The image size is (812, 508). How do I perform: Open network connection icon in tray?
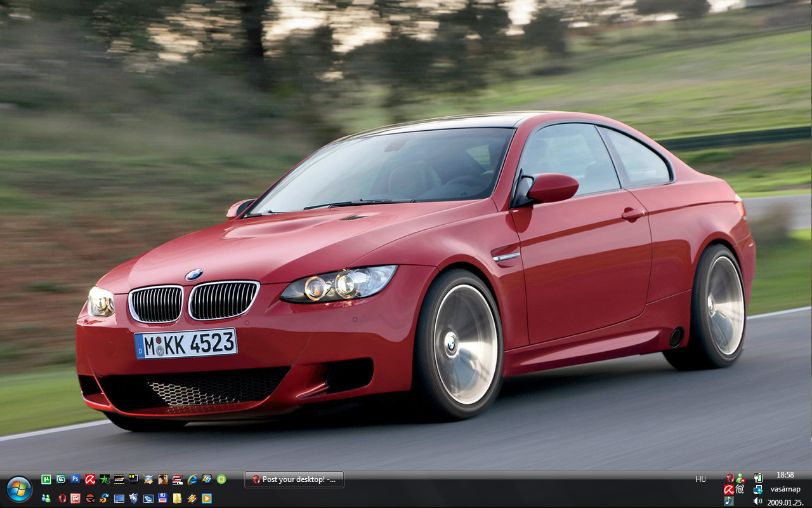pyautogui.click(x=758, y=490)
